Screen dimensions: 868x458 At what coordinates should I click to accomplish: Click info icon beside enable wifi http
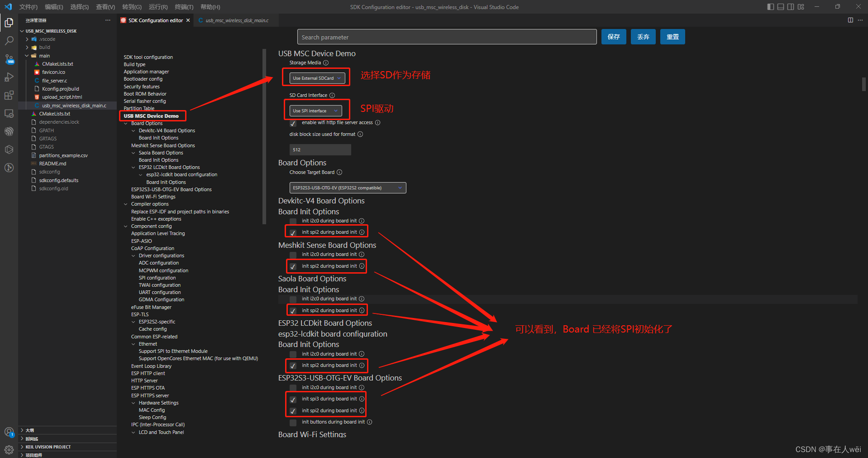(x=378, y=123)
